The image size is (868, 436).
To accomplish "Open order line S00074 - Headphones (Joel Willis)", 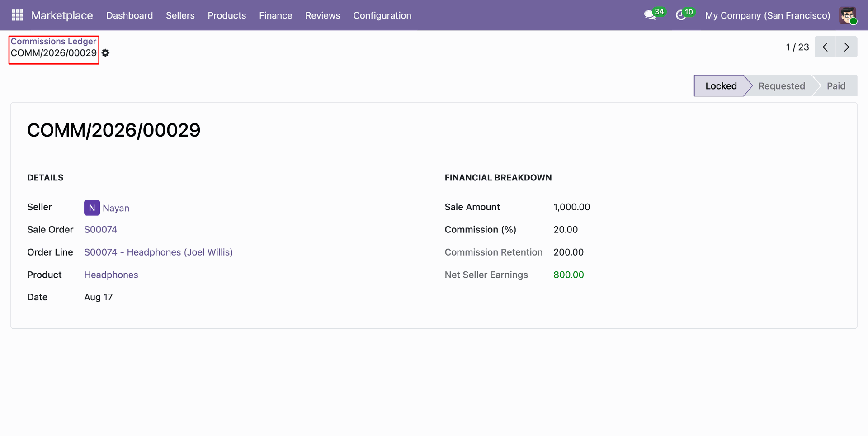I will (158, 252).
